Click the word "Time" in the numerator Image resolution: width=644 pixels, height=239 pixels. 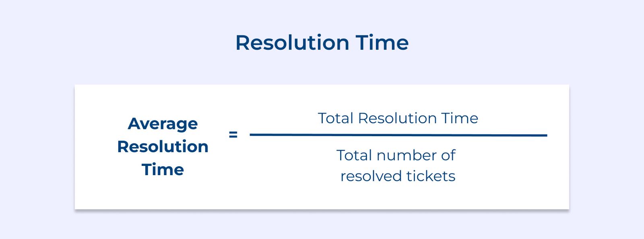460,118
